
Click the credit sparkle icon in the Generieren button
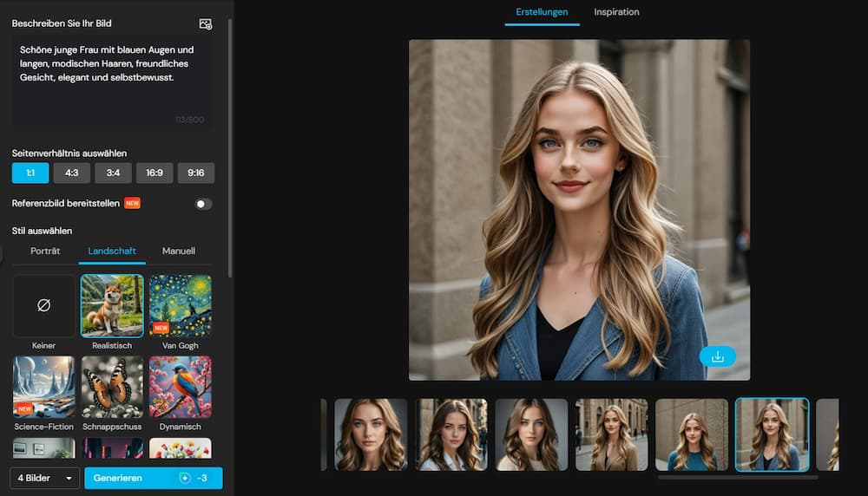[185, 478]
